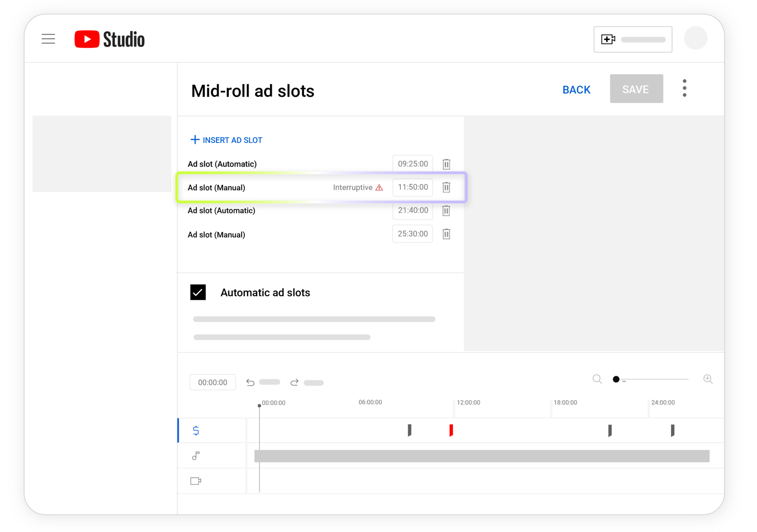Image resolution: width=757 pixels, height=532 pixels.
Task: Delete the 25:30:00 manual ad slot
Action: tap(446, 234)
